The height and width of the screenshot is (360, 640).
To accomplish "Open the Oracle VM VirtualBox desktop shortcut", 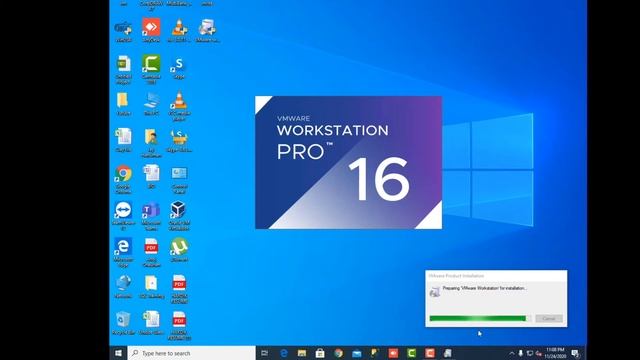I will pyautogui.click(x=179, y=216).
